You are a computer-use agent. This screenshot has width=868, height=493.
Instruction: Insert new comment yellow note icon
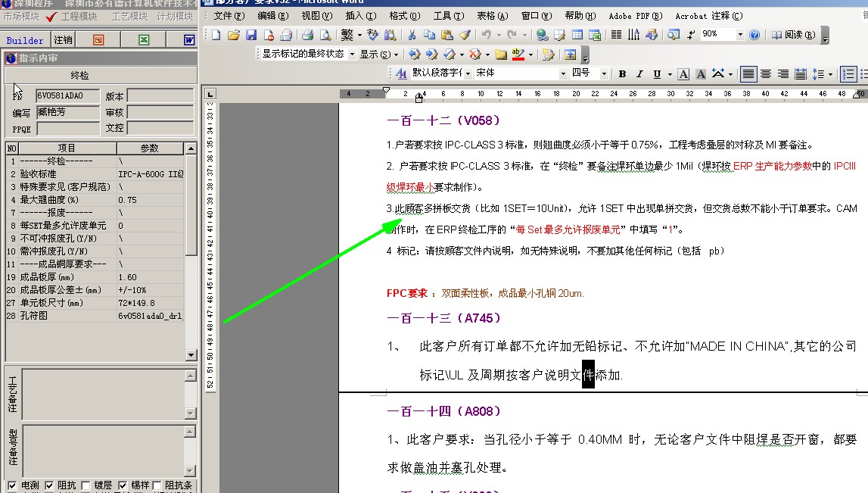point(501,55)
